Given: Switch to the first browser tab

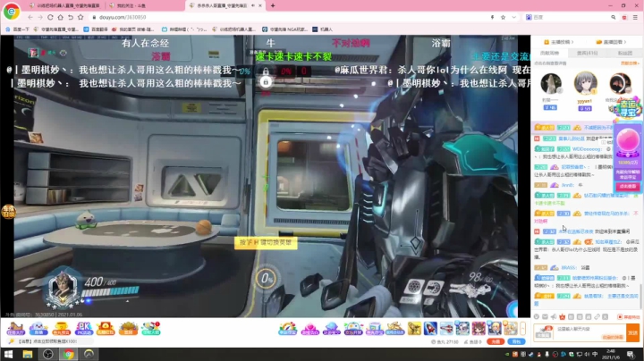Looking at the screenshot, I should [65, 5].
